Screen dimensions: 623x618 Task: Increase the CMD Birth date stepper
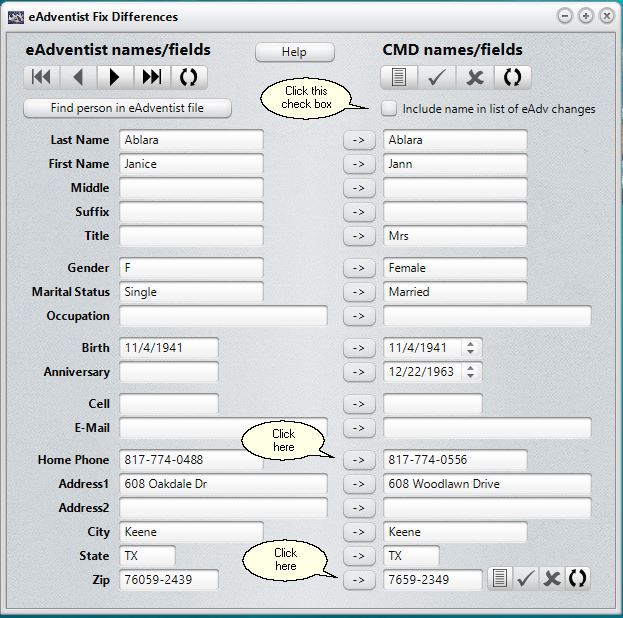[x=471, y=344]
